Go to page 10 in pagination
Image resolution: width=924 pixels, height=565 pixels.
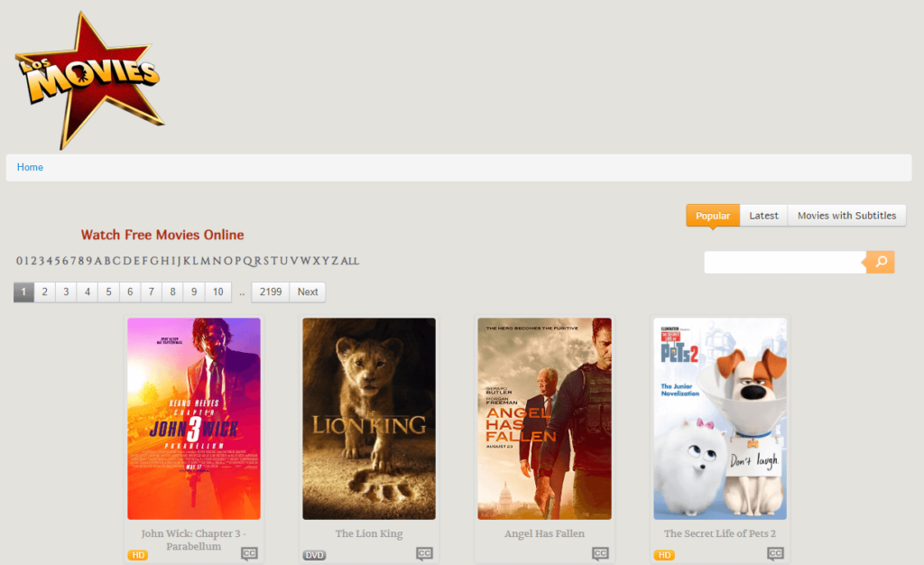point(218,292)
